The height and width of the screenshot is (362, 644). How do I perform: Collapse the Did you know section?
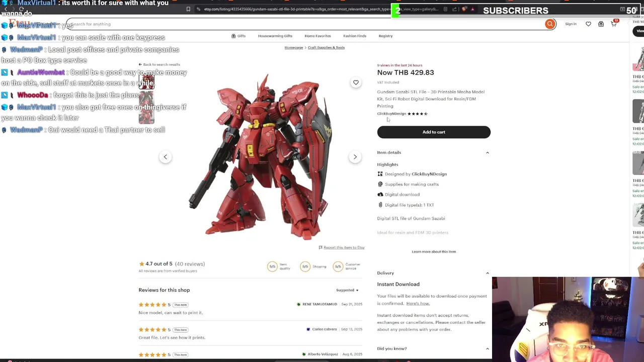[x=433, y=348]
